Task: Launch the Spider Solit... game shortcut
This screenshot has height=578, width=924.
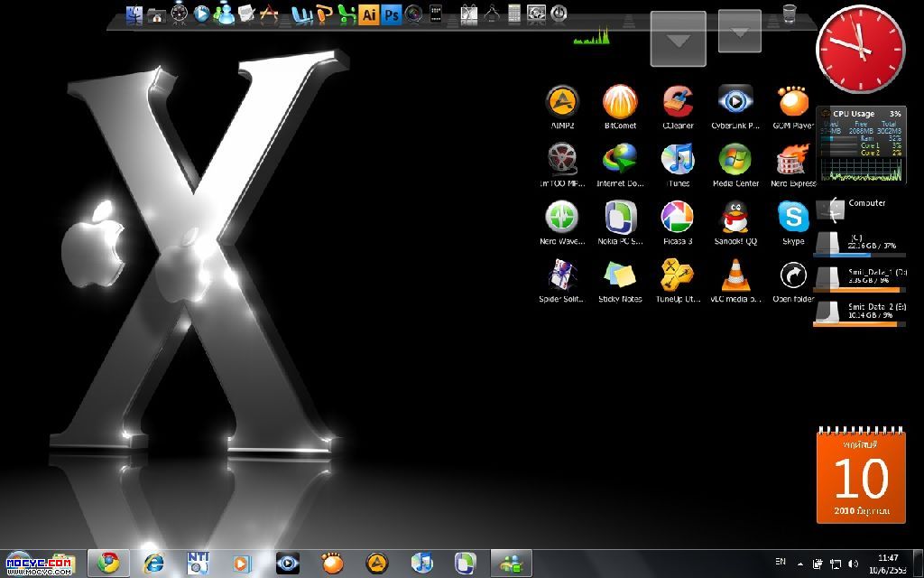Action: [x=562, y=280]
